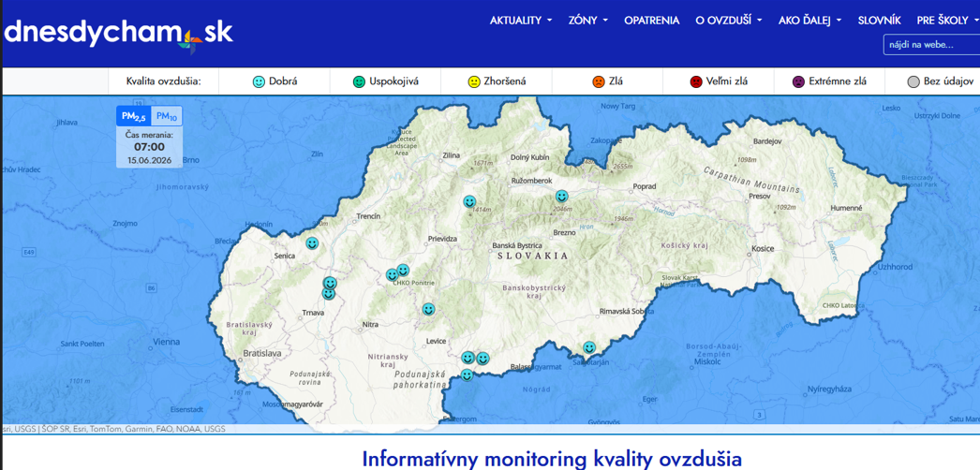Click the 'Čas merania:' label
Image resolution: width=980 pixels, height=470 pixels.
click(x=149, y=135)
